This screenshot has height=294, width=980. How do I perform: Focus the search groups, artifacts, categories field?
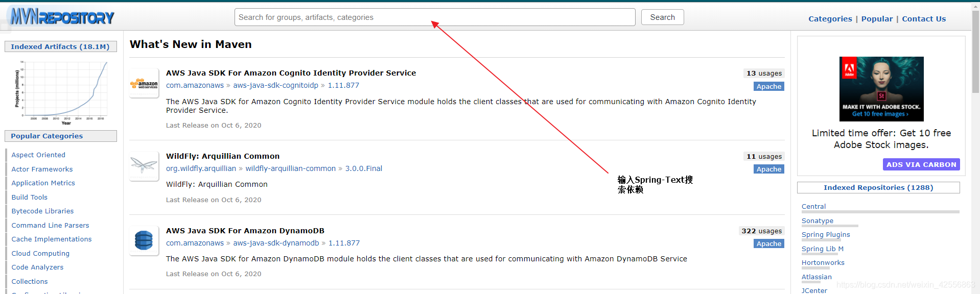pyautogui.click(x=435, y=17)
